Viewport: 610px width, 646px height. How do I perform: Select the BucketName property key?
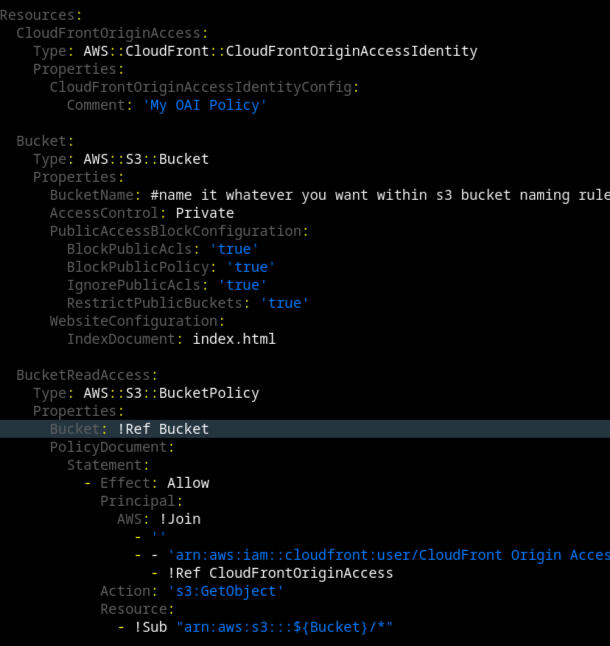click(95, 195)
